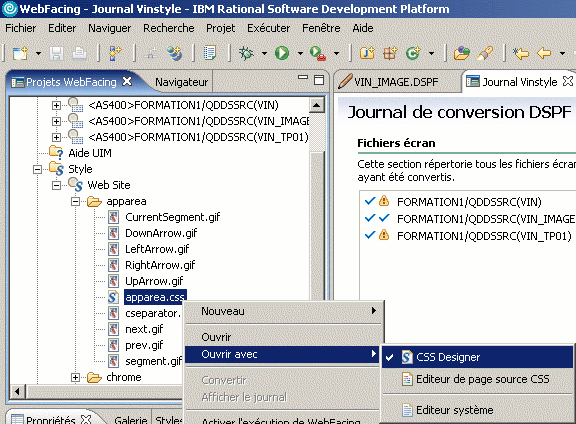This screenshot has height=424, width=576.
Task: Open the Recherche menu
Action: coord(169,28)
